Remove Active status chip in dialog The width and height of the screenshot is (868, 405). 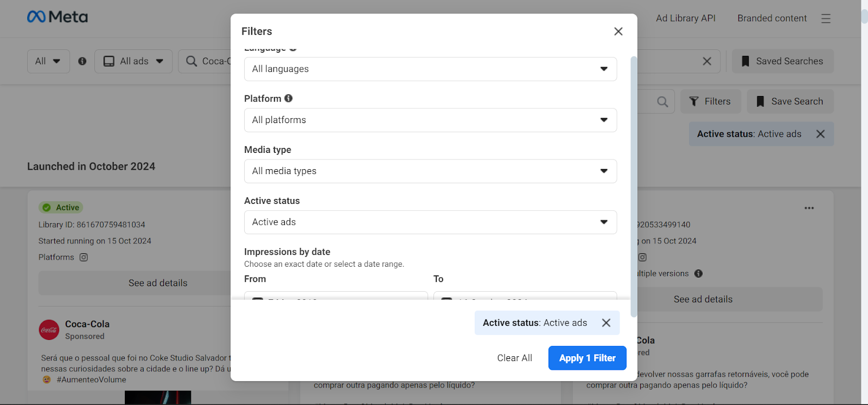pyautogui.click(x=606, y=323)
